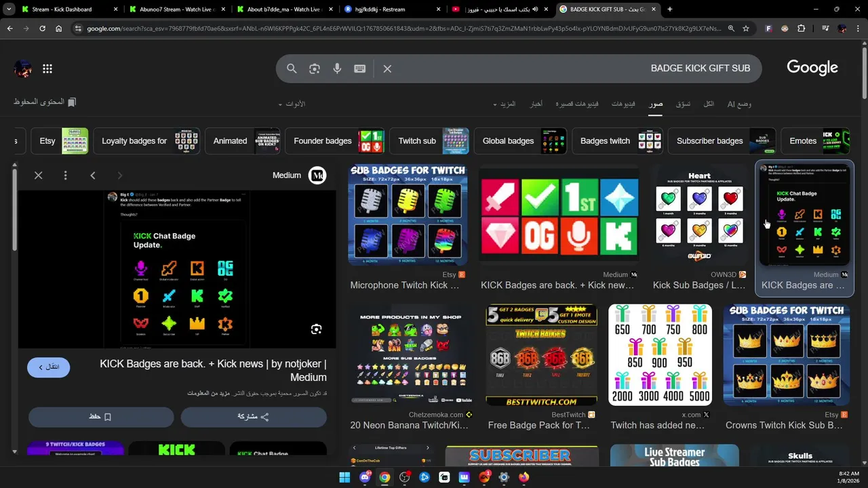This screenshot has width=868, height=488.
Task: Search inside image with lens icon
Action: (x=316, y=329)
